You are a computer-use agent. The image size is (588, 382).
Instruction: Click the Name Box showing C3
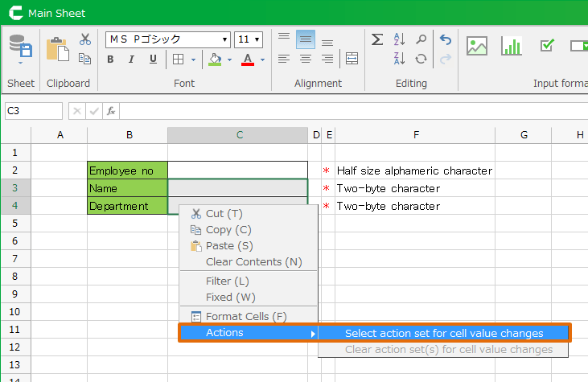pyautogui.click(x=34, y=111)
